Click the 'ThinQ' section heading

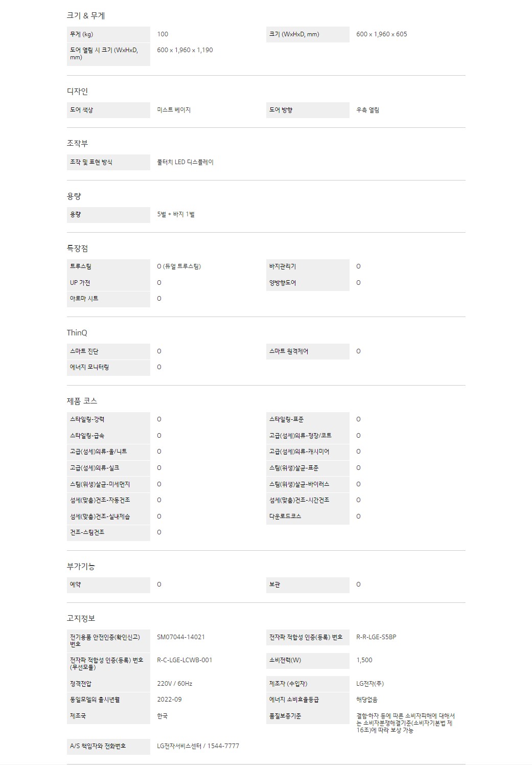click(77, 333)
